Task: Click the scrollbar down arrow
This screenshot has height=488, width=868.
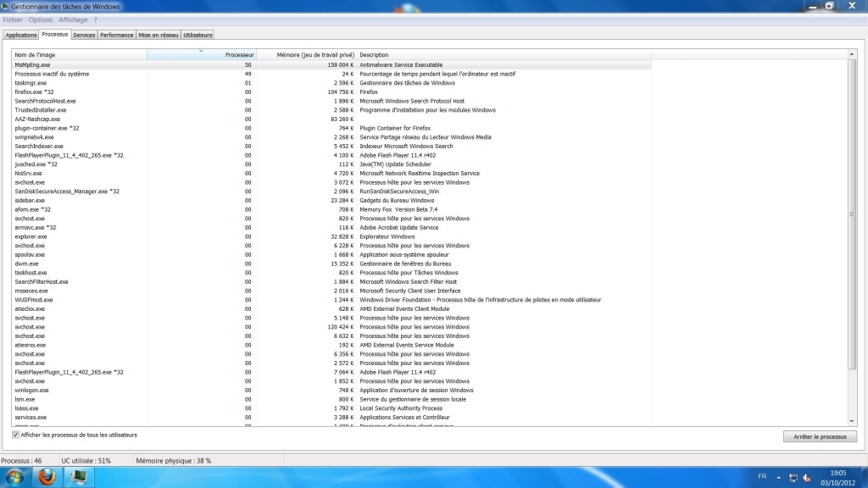Action: click(851, 422)
